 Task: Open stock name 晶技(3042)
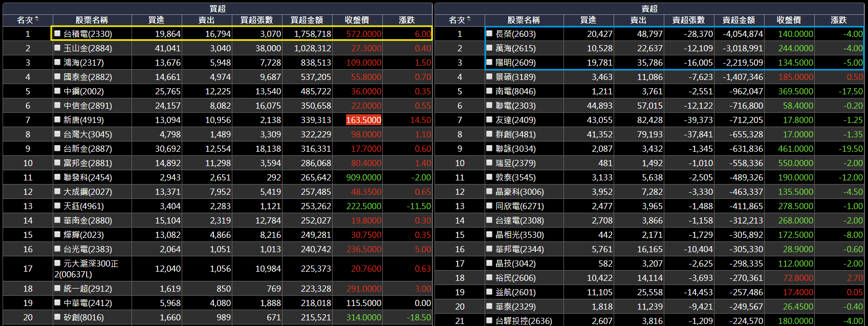515,263
